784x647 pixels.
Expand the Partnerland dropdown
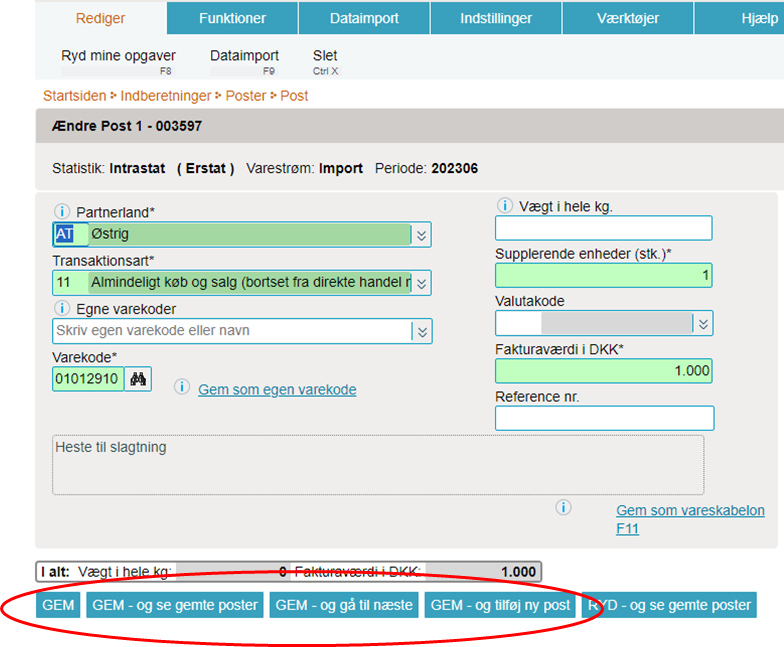[422, 235]
